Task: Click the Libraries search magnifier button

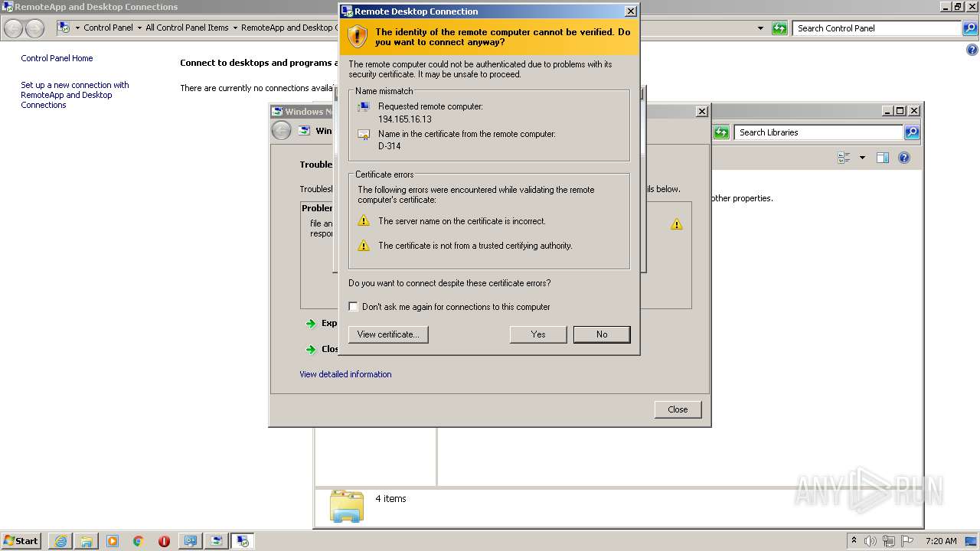Action: coord(912,132)
